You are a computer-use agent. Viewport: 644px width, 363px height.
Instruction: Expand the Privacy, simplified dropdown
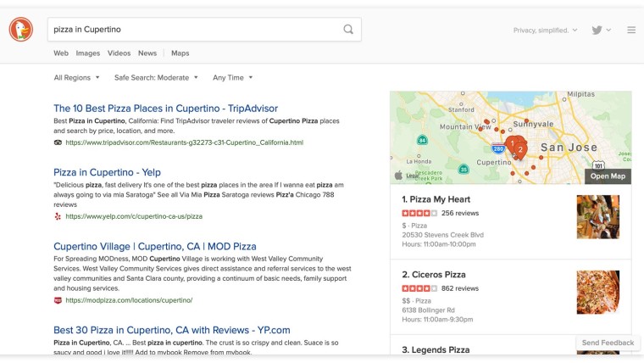545,30
